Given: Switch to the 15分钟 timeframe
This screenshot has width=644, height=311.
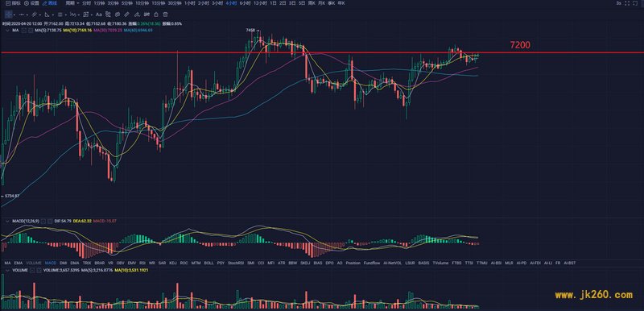Looking at the screenshot, I should (159, 3).
